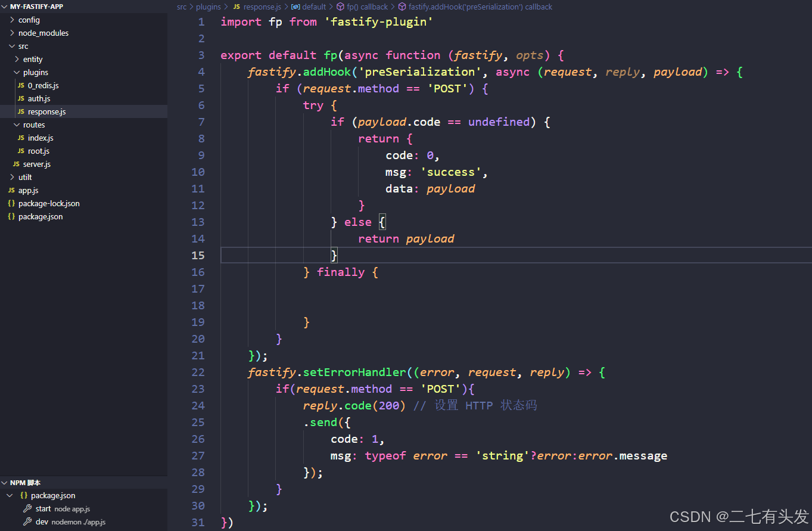The height and width of the screenshot is (531, 812).
Task: Click line number 22 in gutter
Action: (x=198, y=372)
